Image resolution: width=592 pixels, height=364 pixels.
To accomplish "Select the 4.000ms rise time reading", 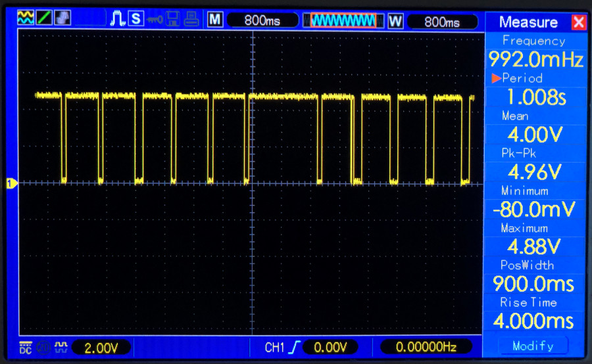I will point(533,321).
